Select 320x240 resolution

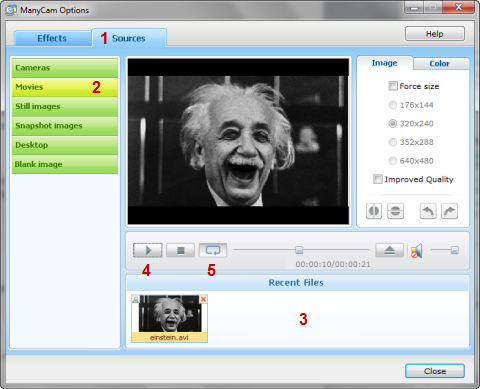[x=393, y=124]
